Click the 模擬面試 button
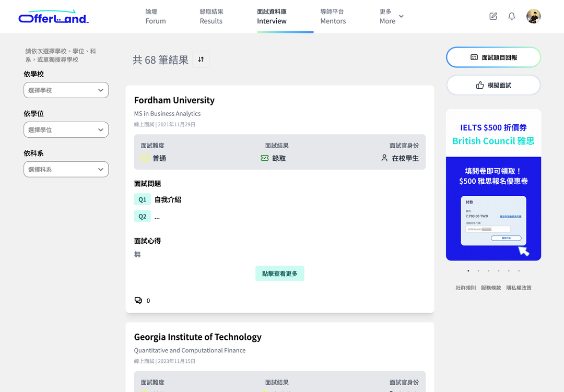Viewport: 564px width, 392px height. pos(494,85)
